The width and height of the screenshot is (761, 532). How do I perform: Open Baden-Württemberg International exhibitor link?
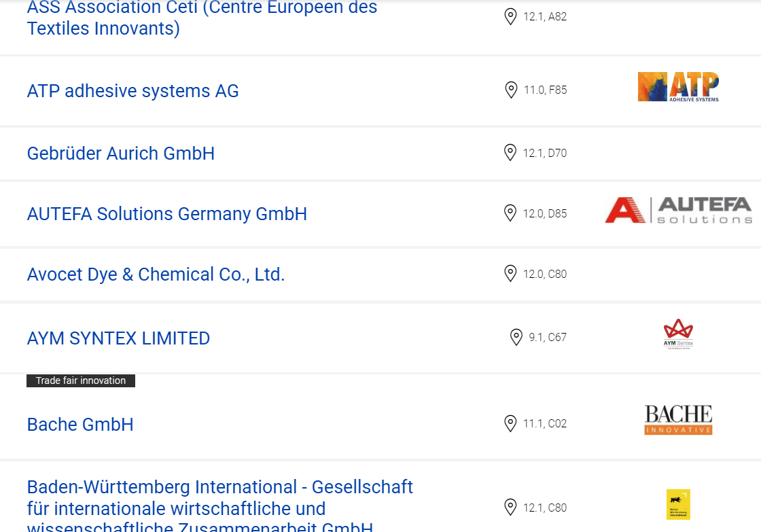pyautogui.click(x=220, y=505)
